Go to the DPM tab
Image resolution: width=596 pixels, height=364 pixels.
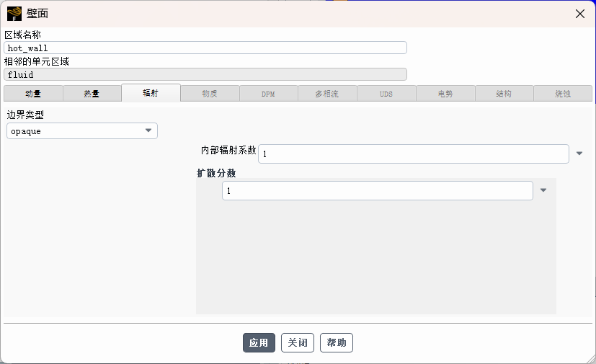click(268, 94)
